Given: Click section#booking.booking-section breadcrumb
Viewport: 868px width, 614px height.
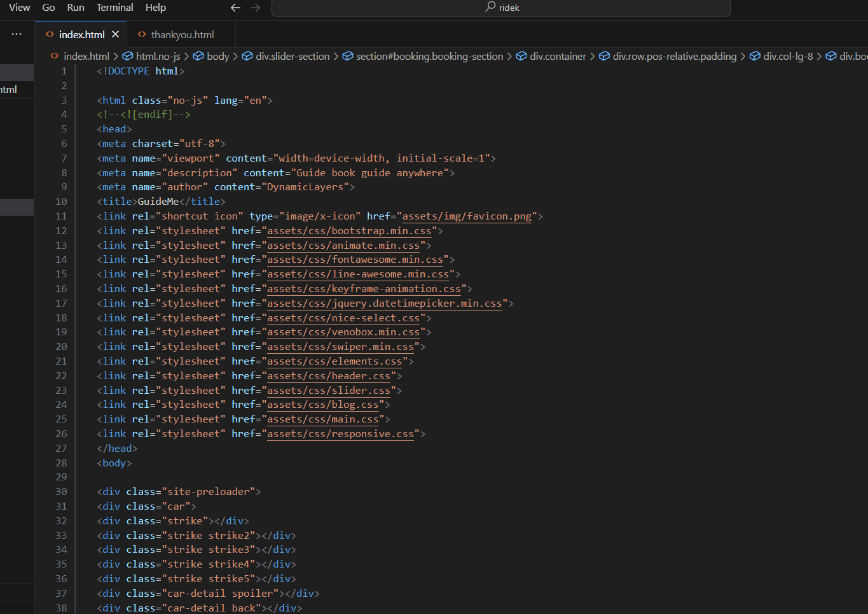Looking at the screenshot, I should 430,57.
